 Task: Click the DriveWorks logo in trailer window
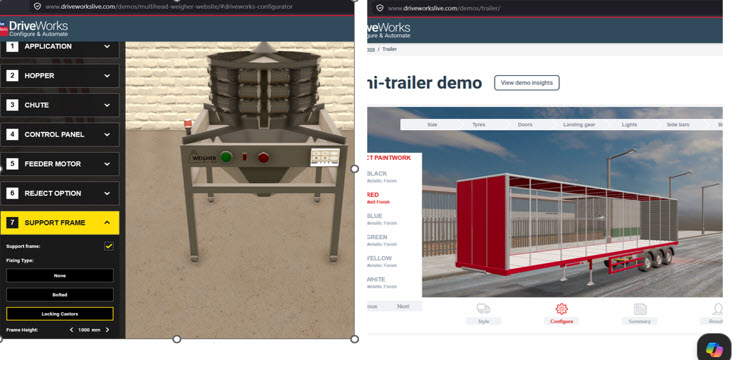(x=389, y=29)
